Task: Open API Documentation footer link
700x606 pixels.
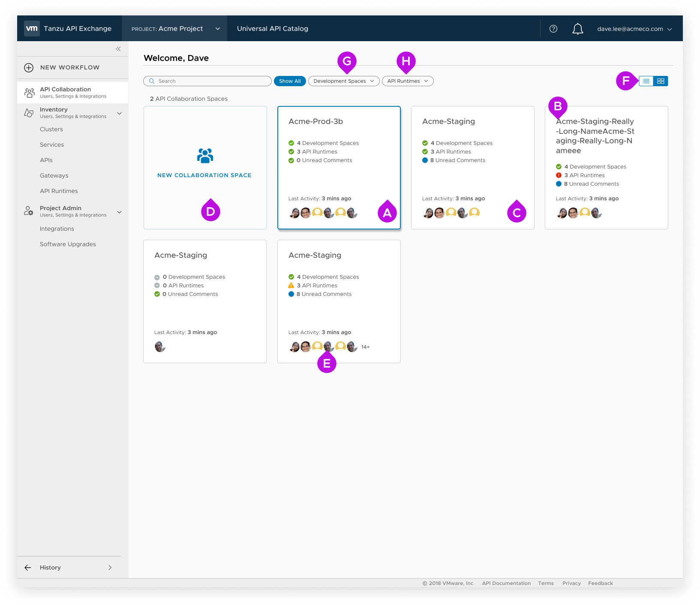Action: (x=506, y=583)
